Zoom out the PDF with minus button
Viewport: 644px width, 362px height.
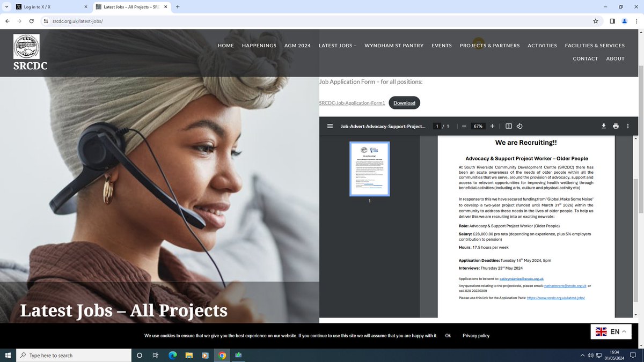[x=464, y=126]
